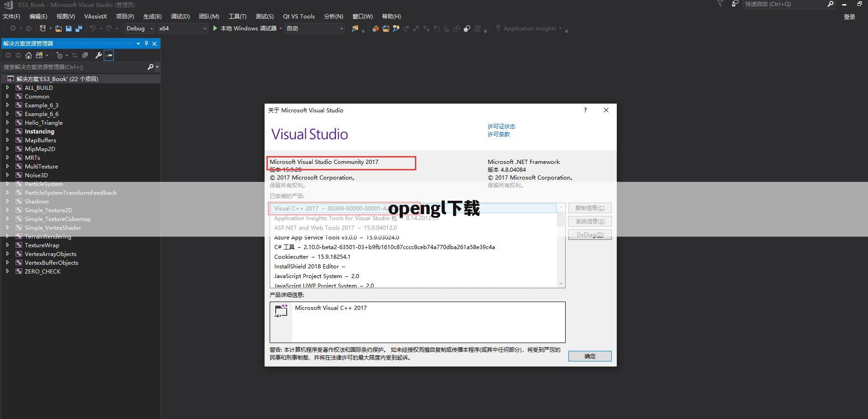This screenshot has height=419, width=868.
Task: Click the help question mark in the About dialog
Action: pyautogui.click(x=585, y=110)
